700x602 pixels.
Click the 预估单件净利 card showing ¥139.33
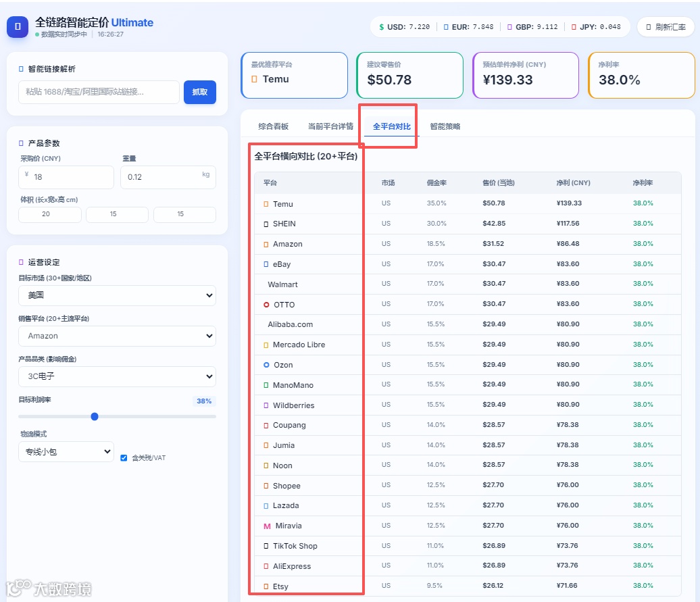526,75
